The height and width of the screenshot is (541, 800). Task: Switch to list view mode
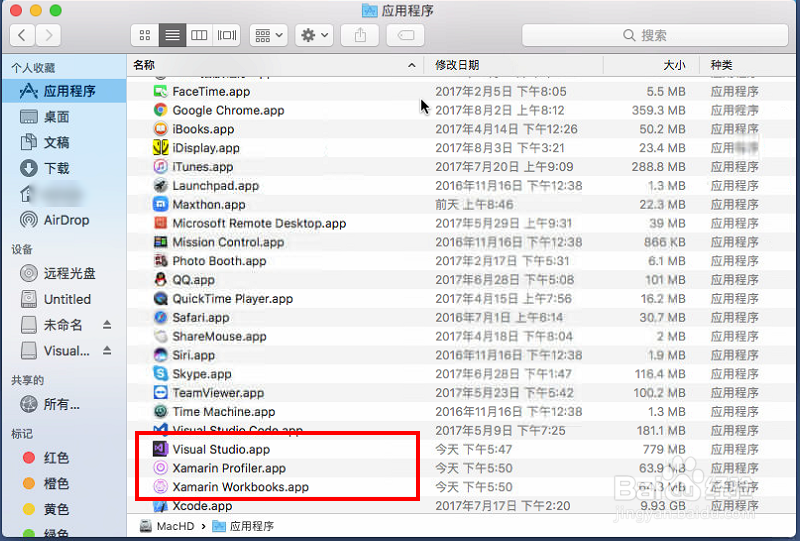point(172,35)
